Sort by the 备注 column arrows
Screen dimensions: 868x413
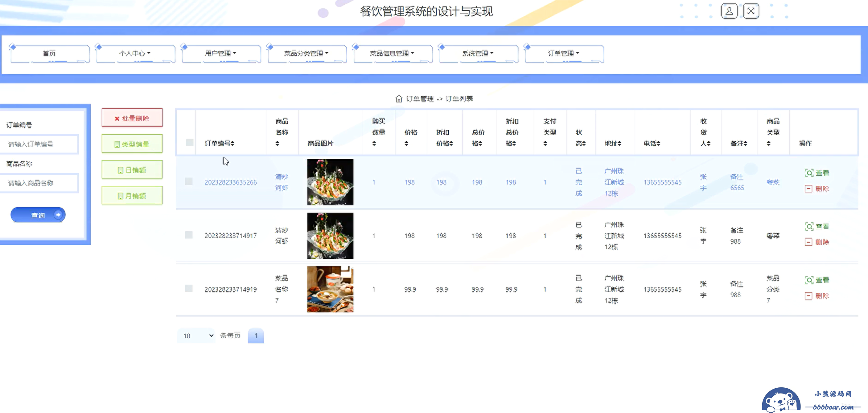(745, 144)
